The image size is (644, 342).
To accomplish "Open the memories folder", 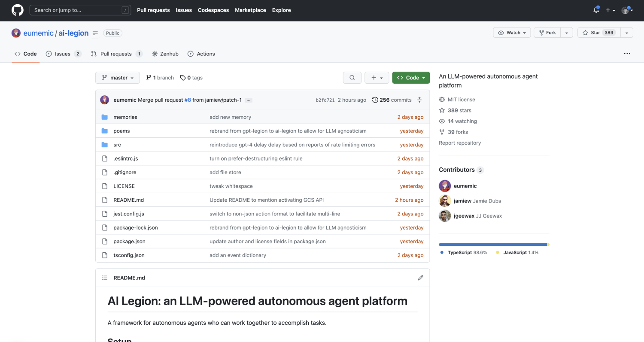I will (125, 117).
